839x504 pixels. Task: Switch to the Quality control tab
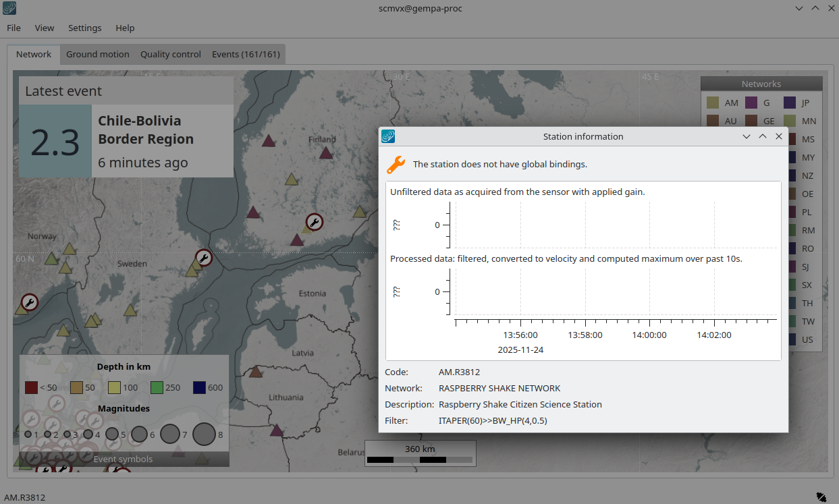170,54
